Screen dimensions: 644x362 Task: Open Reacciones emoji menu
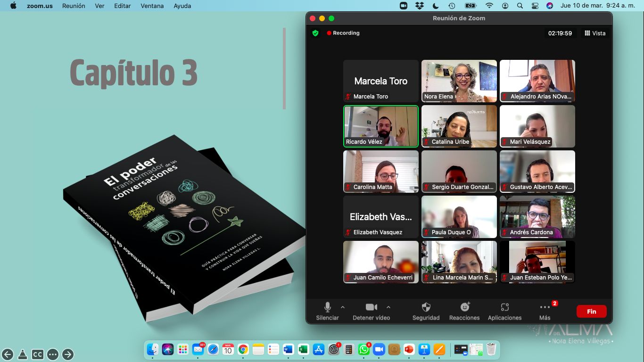pyautogui.click(x=464, y=307)
